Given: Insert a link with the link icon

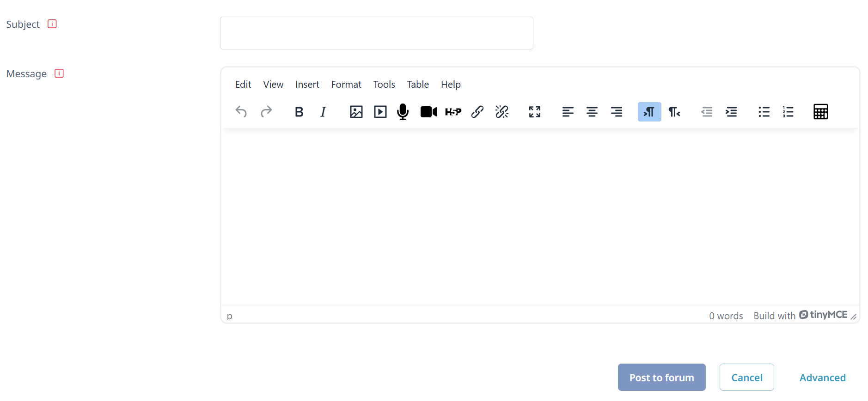Looking at the screenshot, I should (477, 112).
